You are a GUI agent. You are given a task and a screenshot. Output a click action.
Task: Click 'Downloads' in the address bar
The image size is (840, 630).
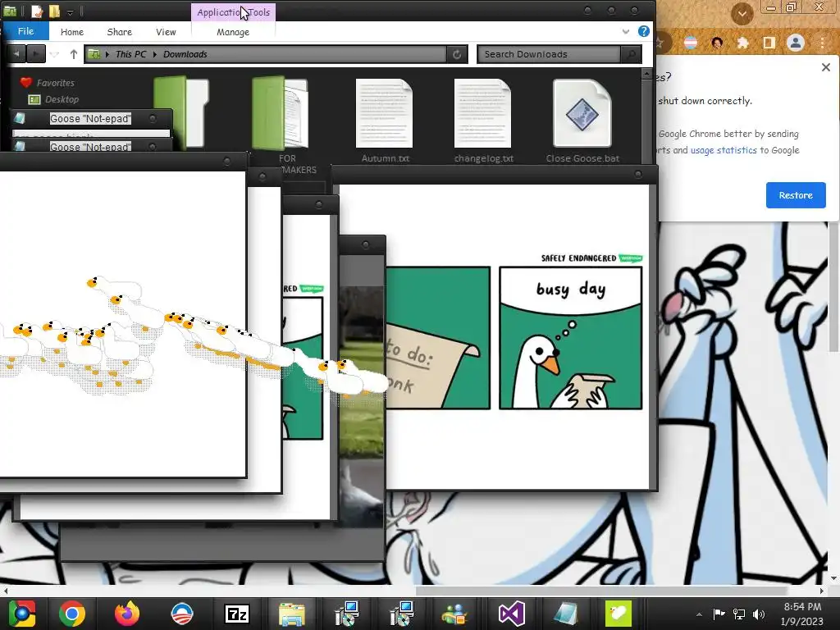[185, 54]
